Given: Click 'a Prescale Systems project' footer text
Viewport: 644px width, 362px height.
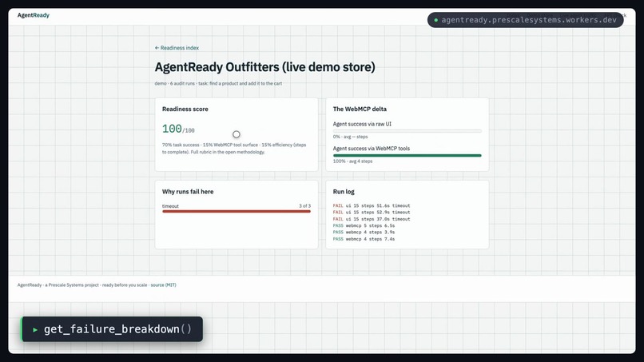Looking at the screenshot, I should (x=72, y=284).
